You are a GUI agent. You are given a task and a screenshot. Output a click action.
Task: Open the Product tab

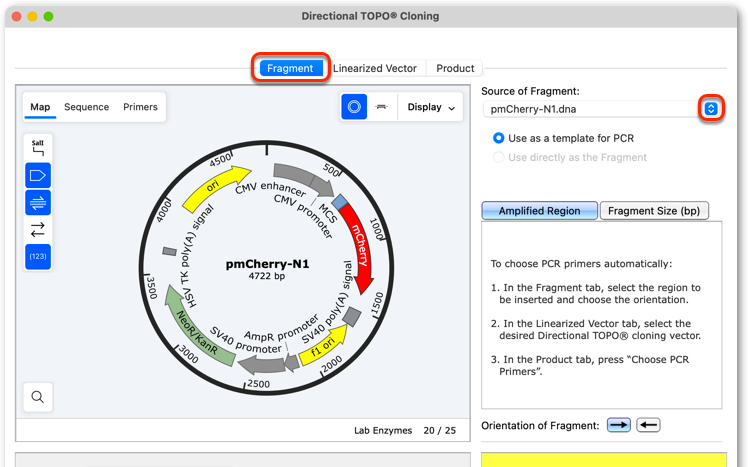(x=455, y=68)
